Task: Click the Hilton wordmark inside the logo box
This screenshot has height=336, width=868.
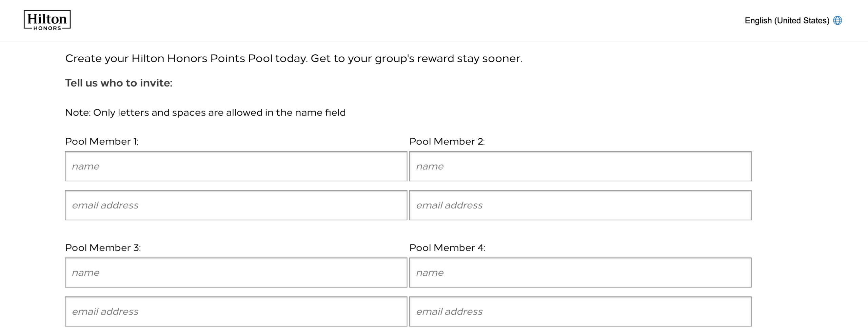Action: click(x=46, y=18)
